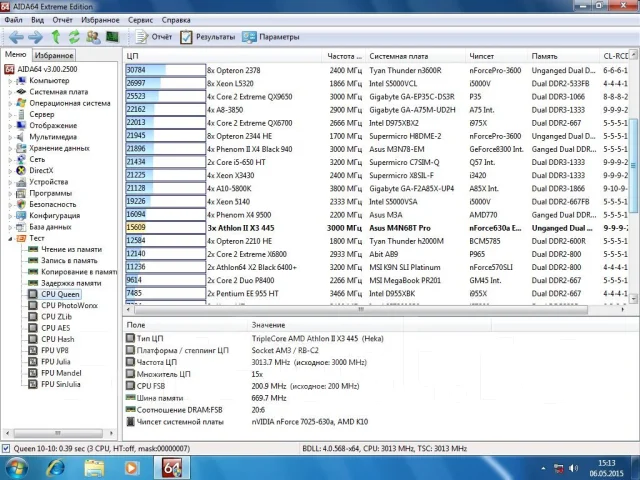
Task: Open Windows Explorer folder on taskbar
Action: coord(94,468)
